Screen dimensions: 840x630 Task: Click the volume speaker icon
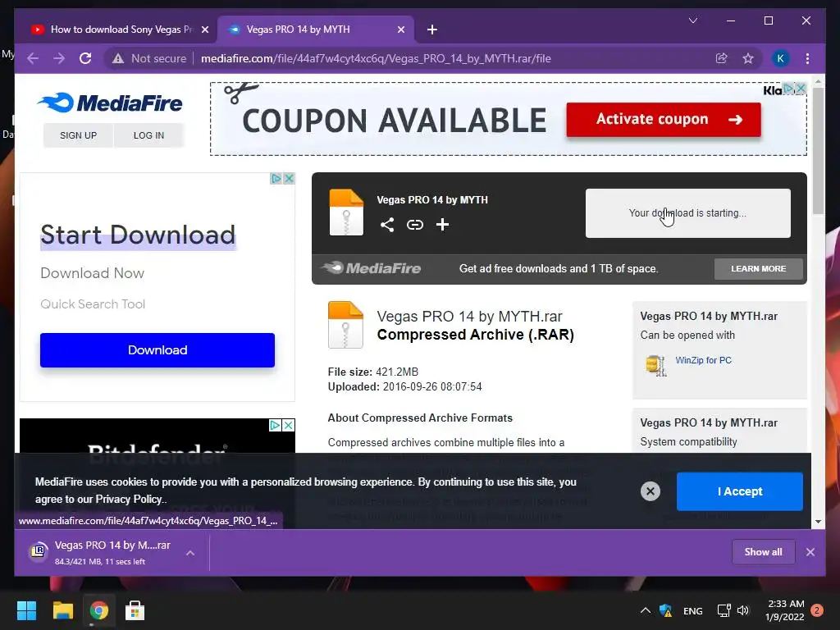[x=743, y=610]
